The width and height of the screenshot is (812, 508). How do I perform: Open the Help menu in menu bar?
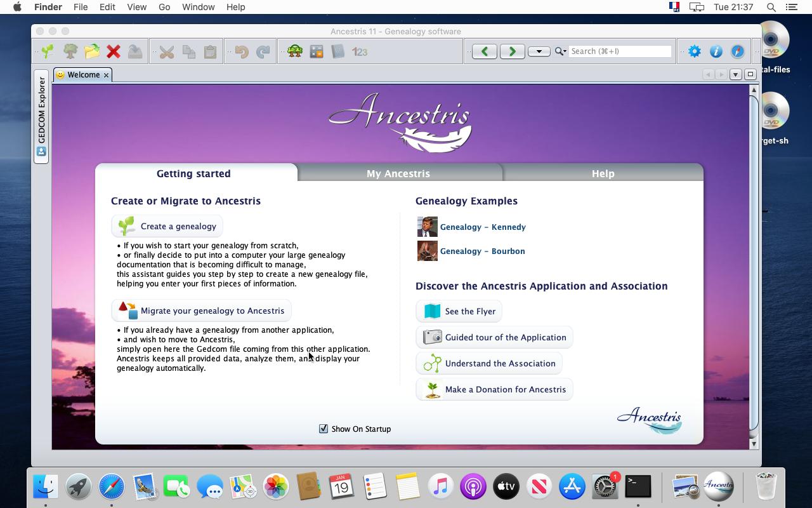235,7
